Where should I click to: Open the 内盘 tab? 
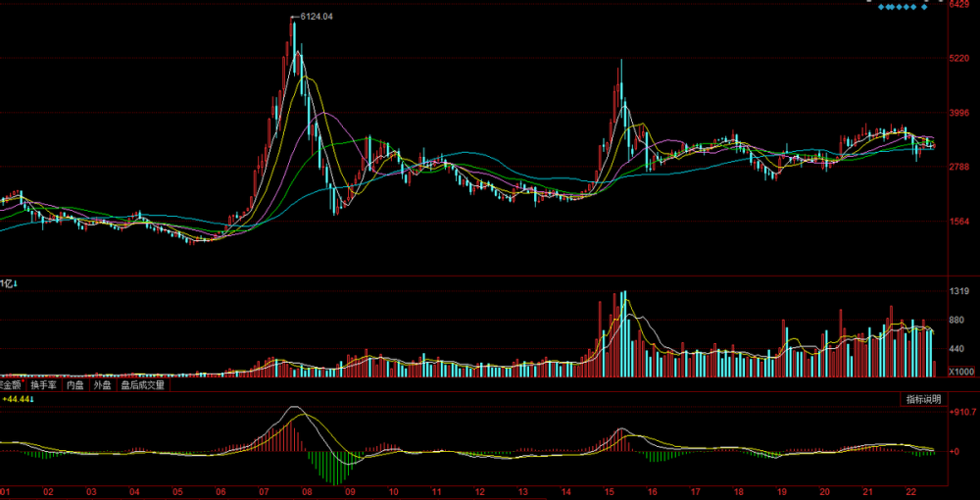tap(75, 385)
